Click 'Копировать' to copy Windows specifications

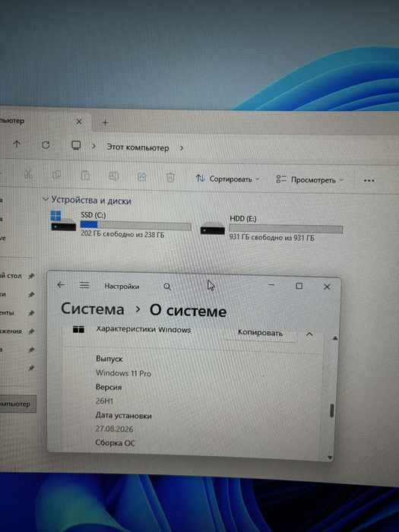(260, 333)
